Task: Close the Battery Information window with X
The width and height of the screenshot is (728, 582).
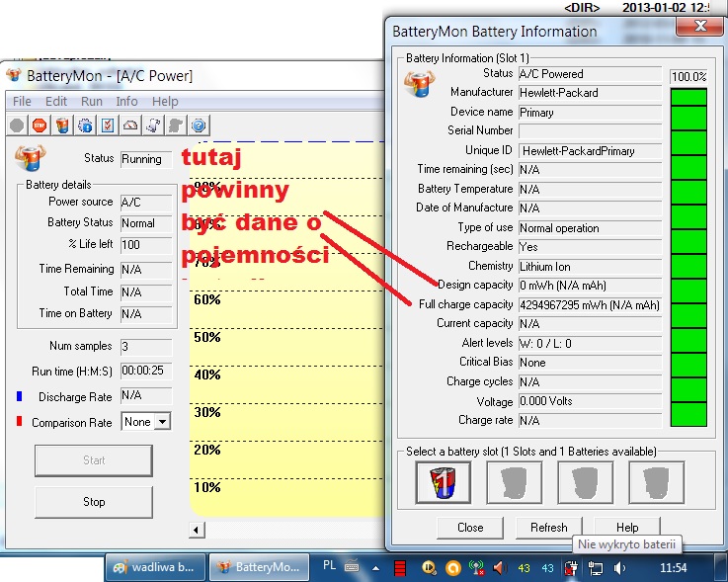Action: pyautogui.click(x=699, y=26)
